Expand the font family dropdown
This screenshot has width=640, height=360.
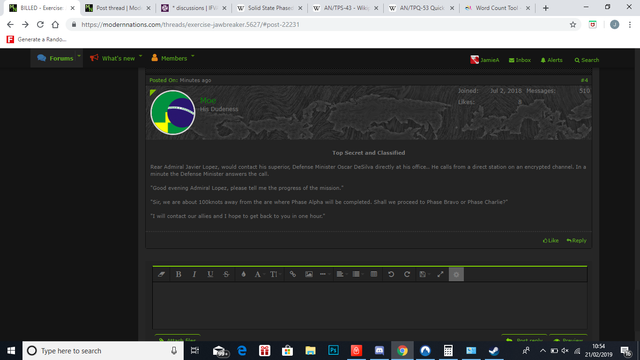click(x=259, y=274)
